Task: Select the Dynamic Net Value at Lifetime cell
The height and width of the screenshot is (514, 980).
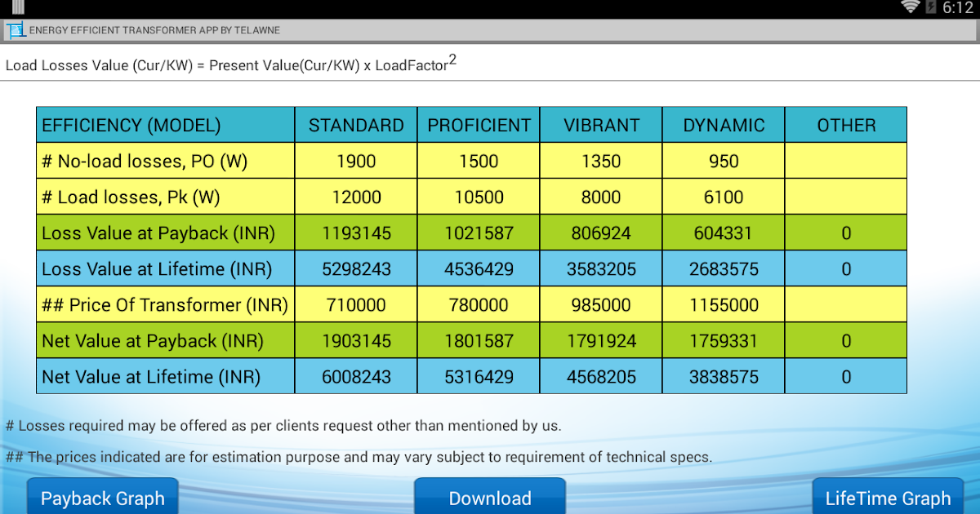Action: [x=724, y=377]
